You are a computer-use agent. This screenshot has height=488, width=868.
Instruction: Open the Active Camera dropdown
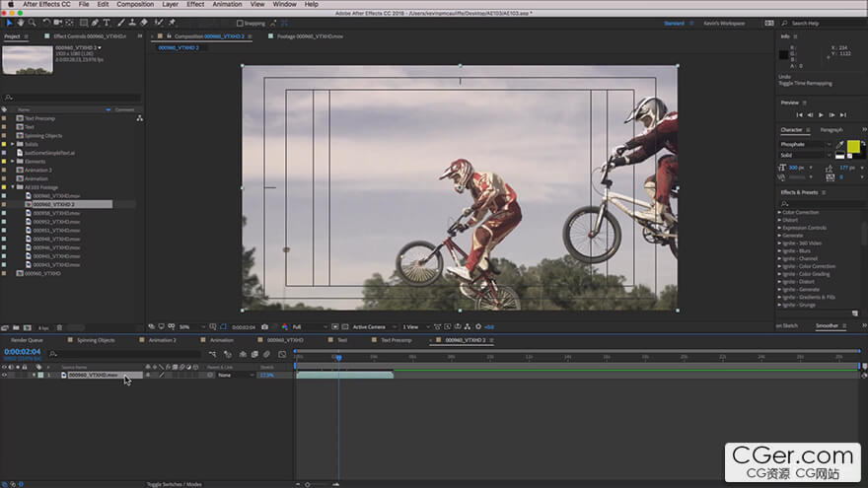coord(375,327)
